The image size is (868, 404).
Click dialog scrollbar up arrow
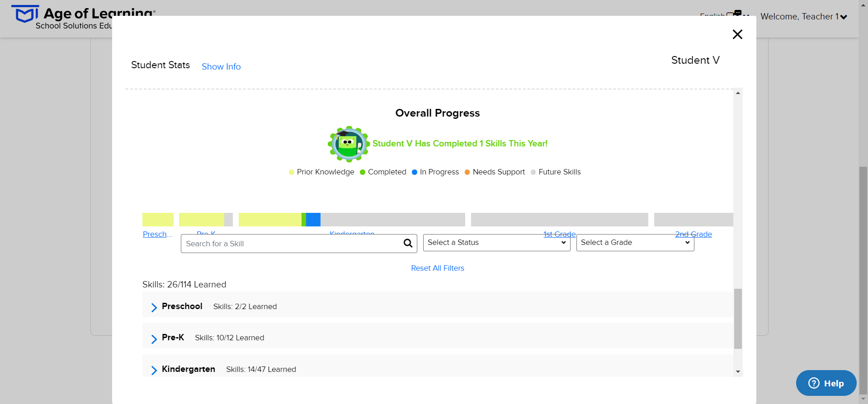click(x=738, y=93)
